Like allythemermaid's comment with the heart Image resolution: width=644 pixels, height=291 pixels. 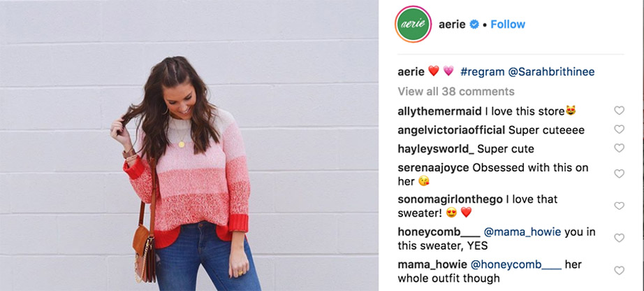619,111
